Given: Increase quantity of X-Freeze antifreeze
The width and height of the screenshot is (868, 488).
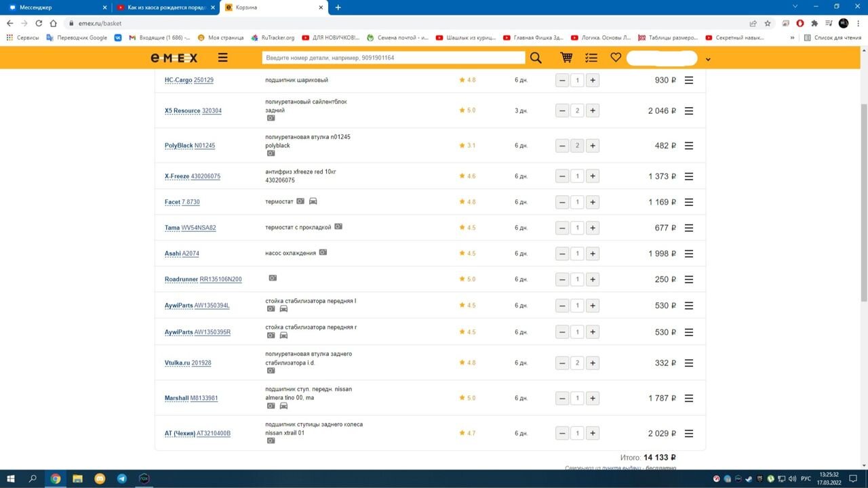Looking at the screenshot, I should tap(593, 176).
